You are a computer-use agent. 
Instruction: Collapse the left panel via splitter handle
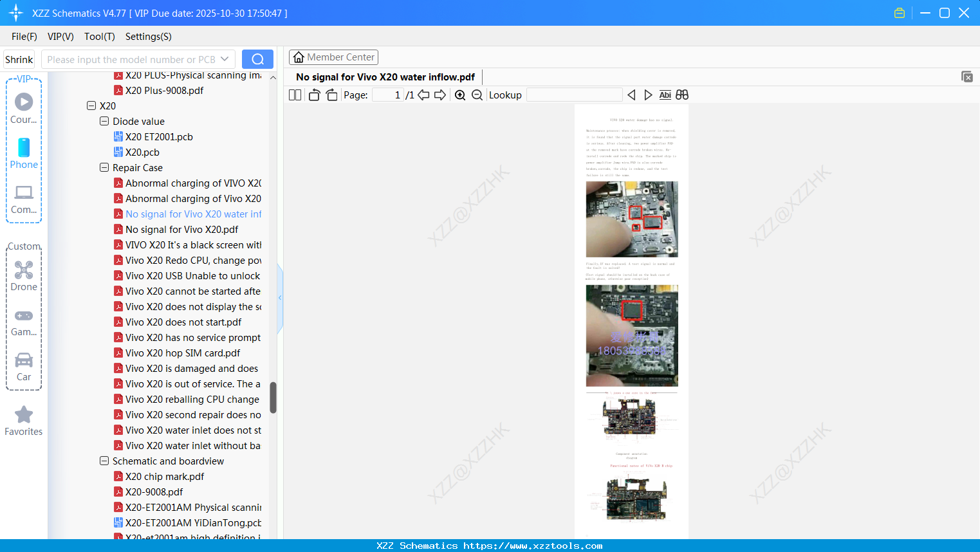point(280,298)
